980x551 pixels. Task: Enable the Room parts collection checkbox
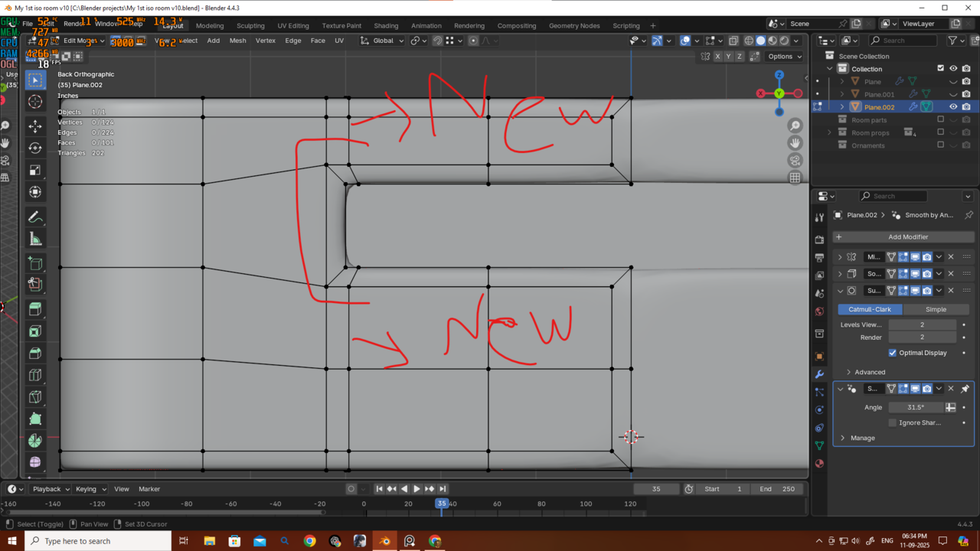[941, 119]
